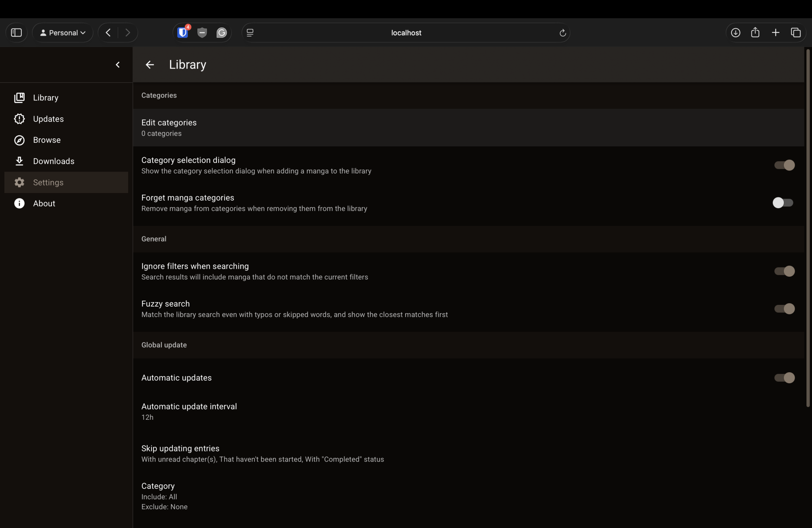Go back using the Library header arrow
Screen dimensions: 812x528
pyautogui.click(x=150, y=65)
